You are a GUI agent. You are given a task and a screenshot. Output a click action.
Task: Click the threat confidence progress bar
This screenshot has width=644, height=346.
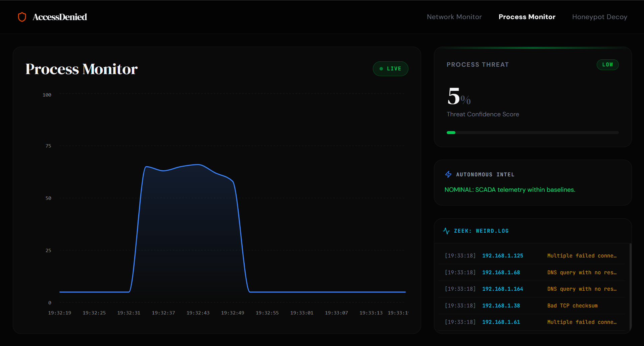[532, 133]
